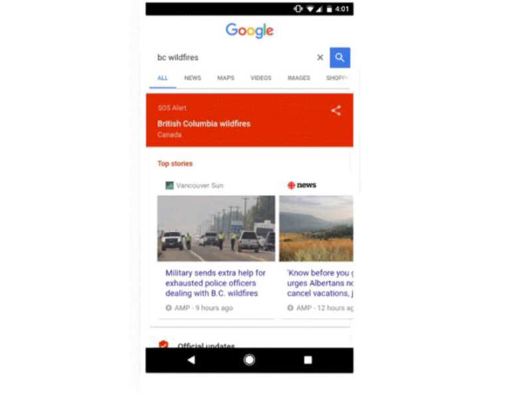Screen dimensions: 532x399
Task: Tap the police vehicles story thumbnail
Action: point(216,228)
